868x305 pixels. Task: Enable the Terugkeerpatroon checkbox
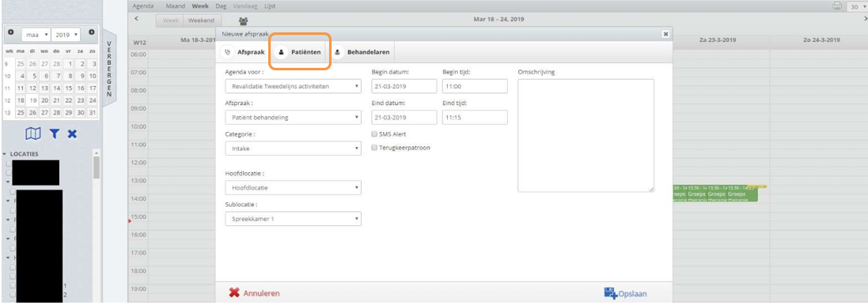375,148
